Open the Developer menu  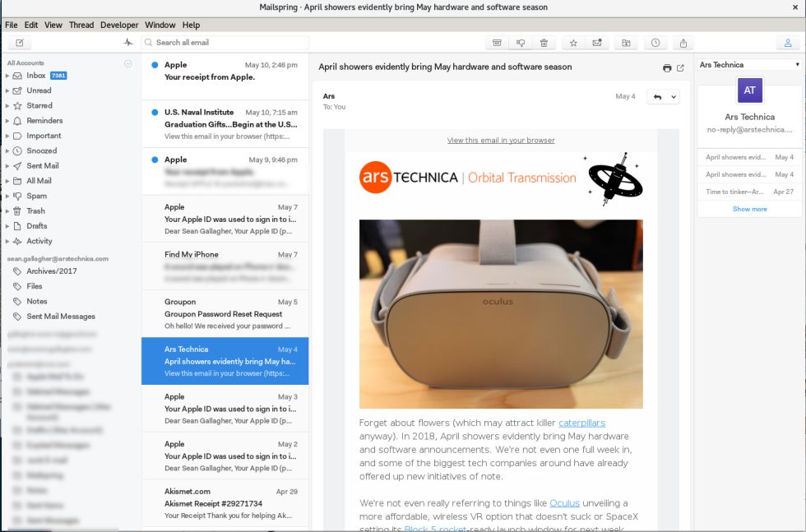coord(119,25)
